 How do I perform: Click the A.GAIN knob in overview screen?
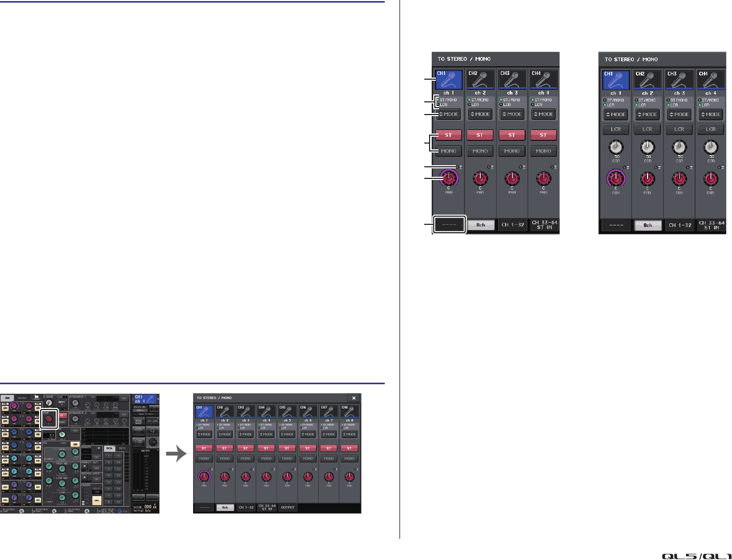pos(49,403)
